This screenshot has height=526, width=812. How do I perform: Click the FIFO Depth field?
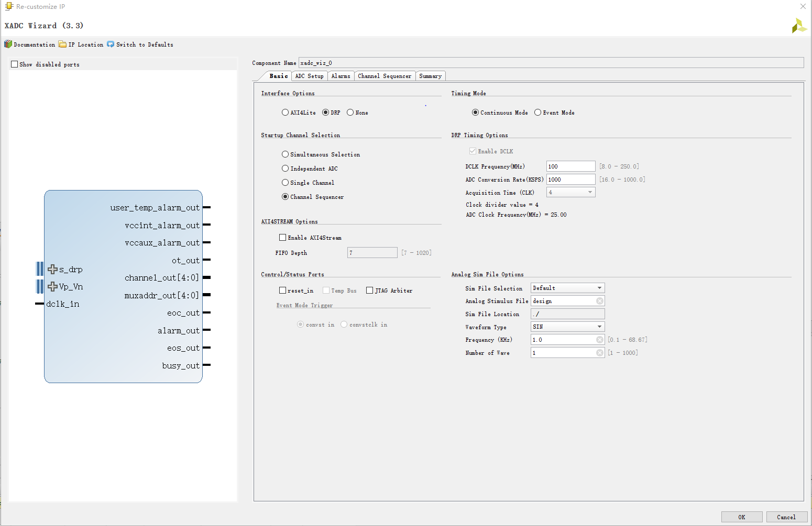(372, 253)
